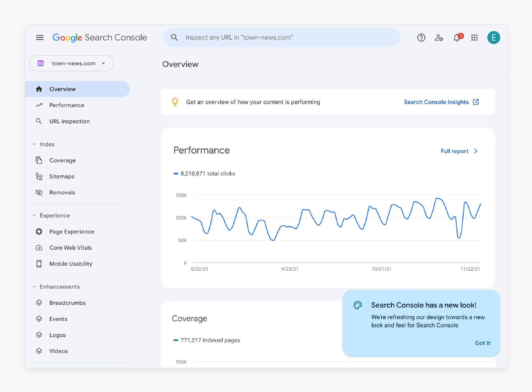Open Performance in the sidebar
Screen dimensions: 532x392
[77, 105]
